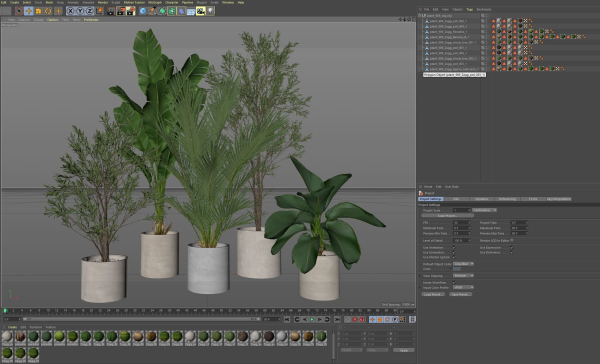Click the Level of Detail field
The height and width of the screenshot is (364, 600).
(x=461, y=241)
